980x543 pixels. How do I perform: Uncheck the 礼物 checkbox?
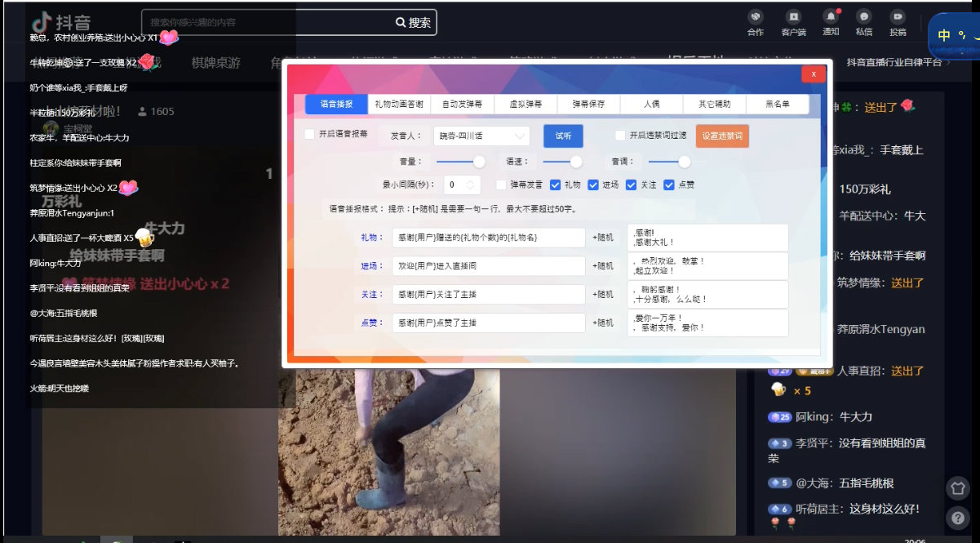click(x=556, y=185)
